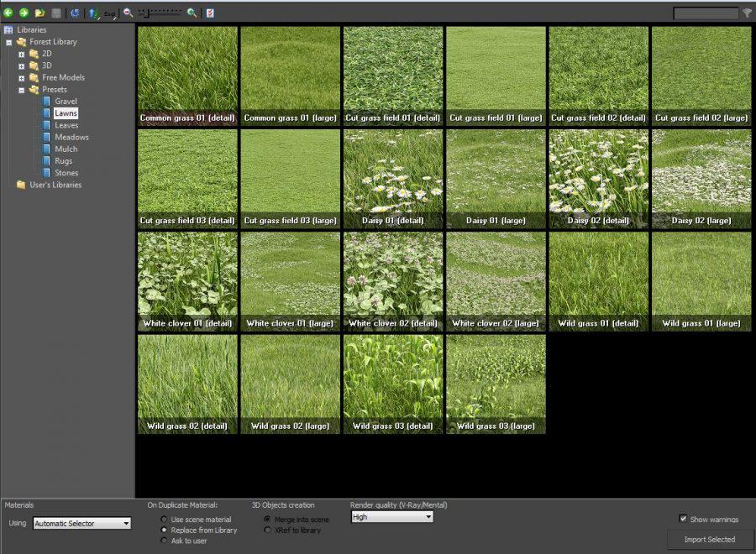This screenshot has height=554, width=756.
Task: Open the Mulch preset category
Action: click(66, 149)
